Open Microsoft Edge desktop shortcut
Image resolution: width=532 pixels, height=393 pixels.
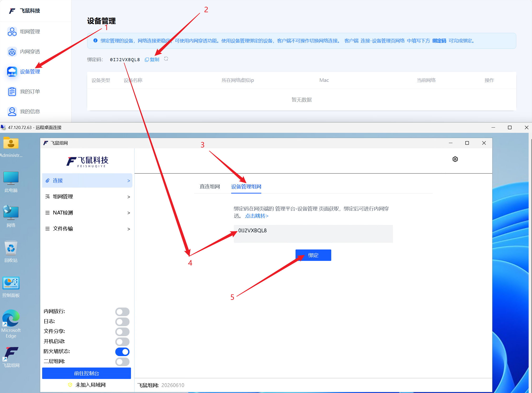tap(11, 323)
